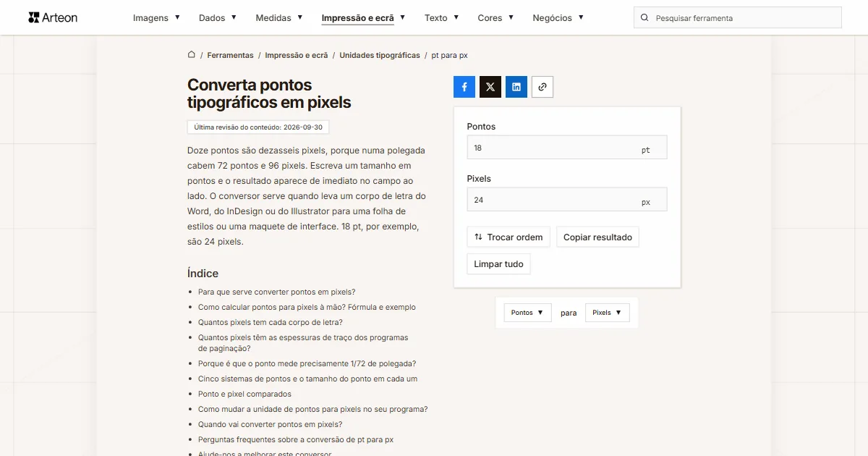The height and width of the screenshot is (456, 868).
Task: Click the Copiar resultado button
Action: (597, 237)
